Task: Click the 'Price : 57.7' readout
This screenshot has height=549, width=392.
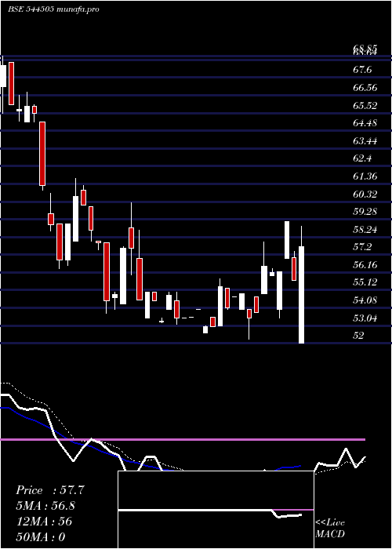Action: click(x=50, y=490)
